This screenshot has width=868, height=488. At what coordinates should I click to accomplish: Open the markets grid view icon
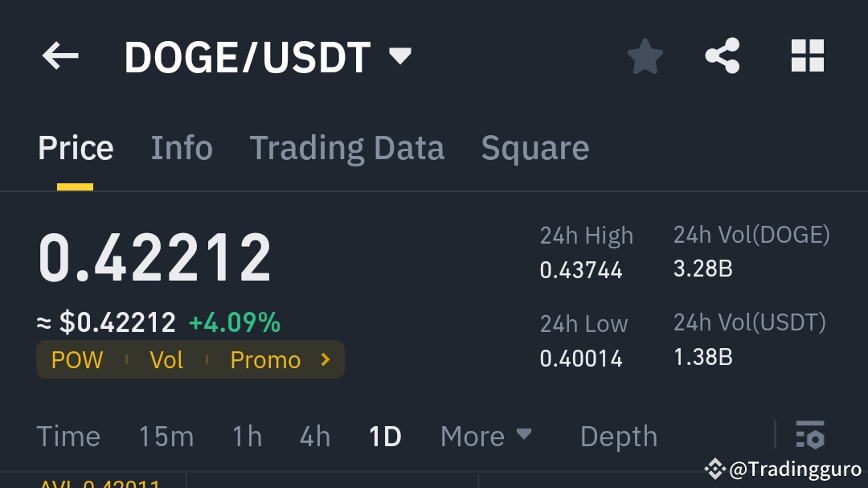pos(808,55)
